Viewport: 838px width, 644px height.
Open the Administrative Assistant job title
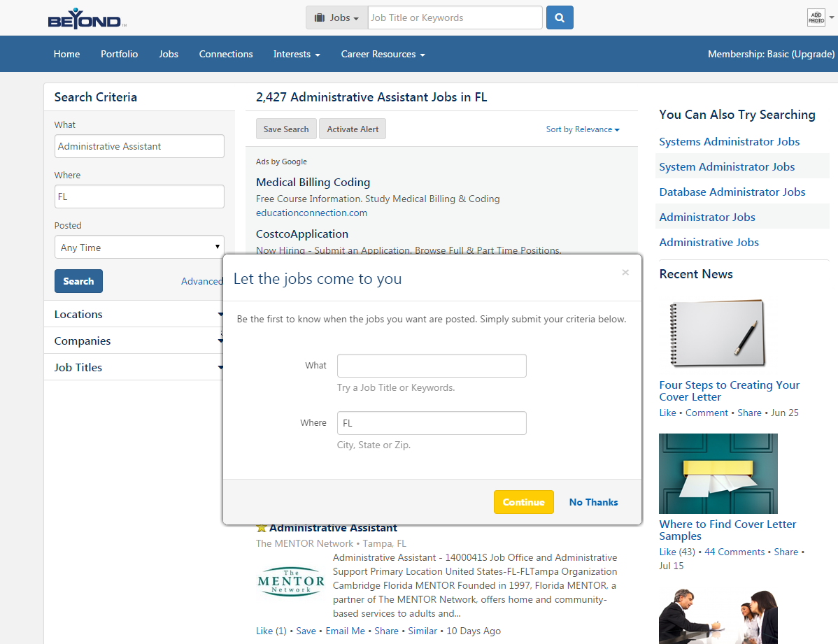333,528
